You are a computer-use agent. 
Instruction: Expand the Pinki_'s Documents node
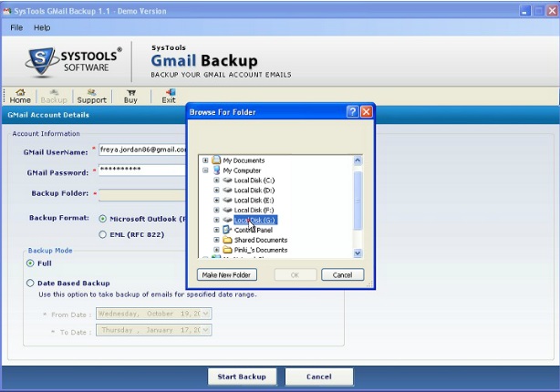[x=216, y=250]
